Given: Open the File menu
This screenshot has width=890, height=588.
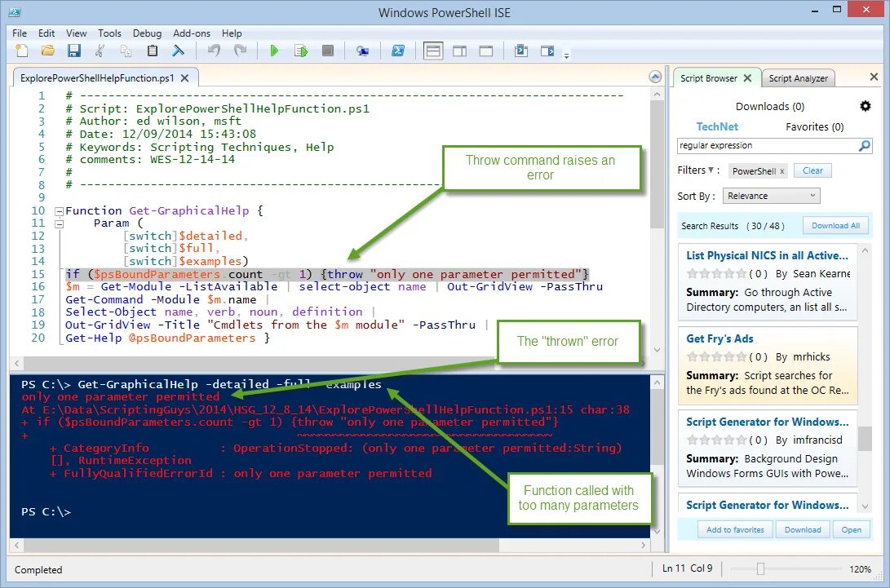Looking at the screenshot, I should 20,33.
